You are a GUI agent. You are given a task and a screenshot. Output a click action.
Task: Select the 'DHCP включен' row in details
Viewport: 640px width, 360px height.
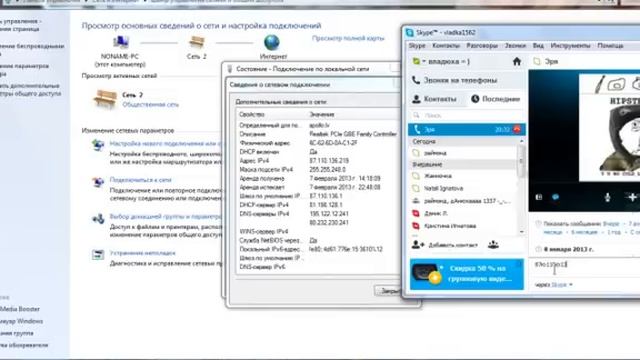(x=318, y=152)
